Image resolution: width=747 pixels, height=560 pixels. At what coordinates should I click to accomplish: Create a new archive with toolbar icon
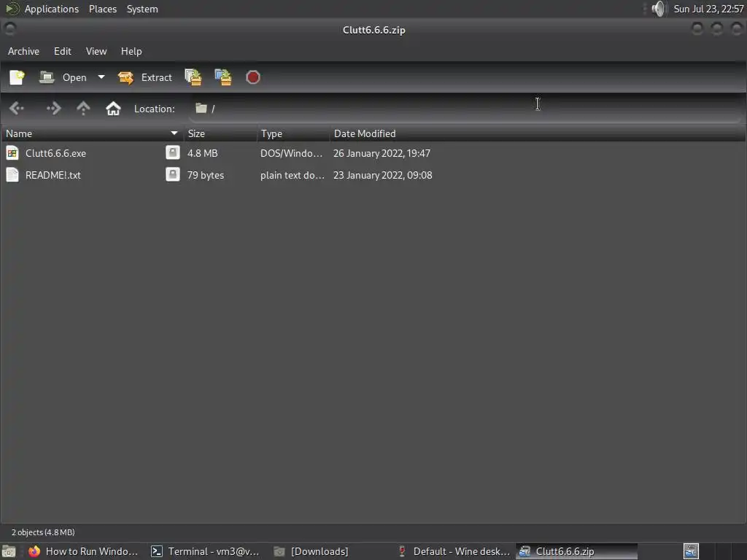point(18,77)
